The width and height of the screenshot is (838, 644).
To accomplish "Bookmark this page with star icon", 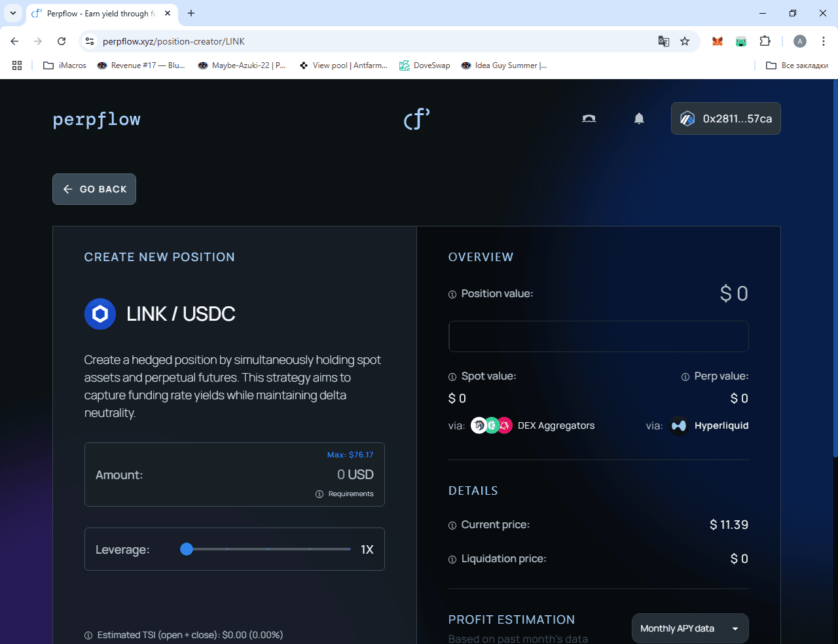I will point(685,41).
